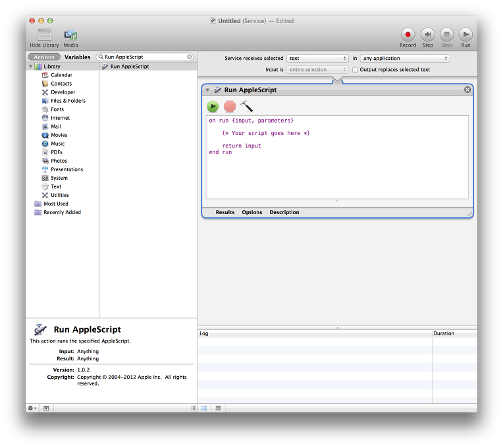
Task: Select the Calendar library category
Action: coord(62,74)
